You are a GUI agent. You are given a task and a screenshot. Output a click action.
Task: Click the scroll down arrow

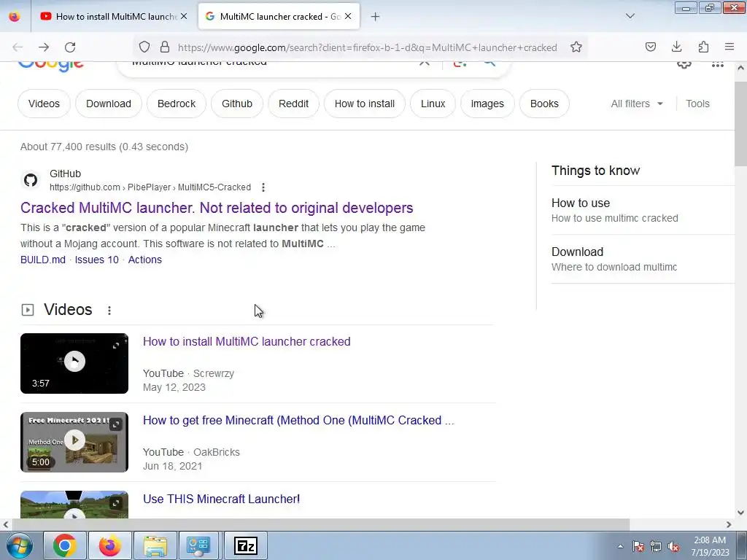coord(740,513)
